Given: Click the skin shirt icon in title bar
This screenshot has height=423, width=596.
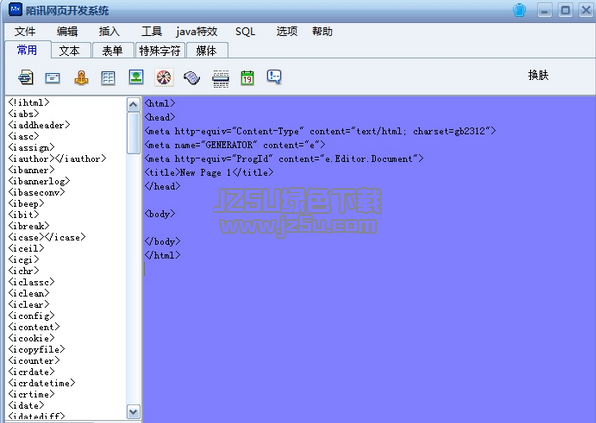Looking at the screenshot, I should point(519,10).
